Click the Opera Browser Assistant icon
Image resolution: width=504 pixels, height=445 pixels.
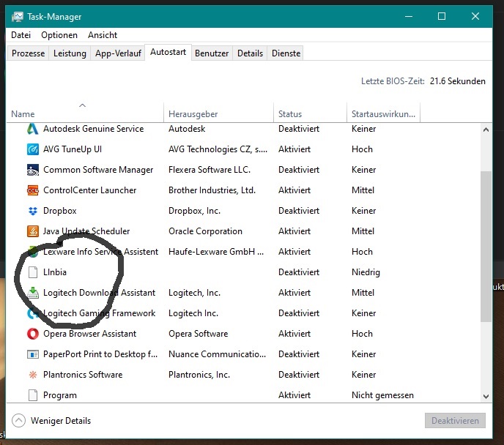(32, 334)
